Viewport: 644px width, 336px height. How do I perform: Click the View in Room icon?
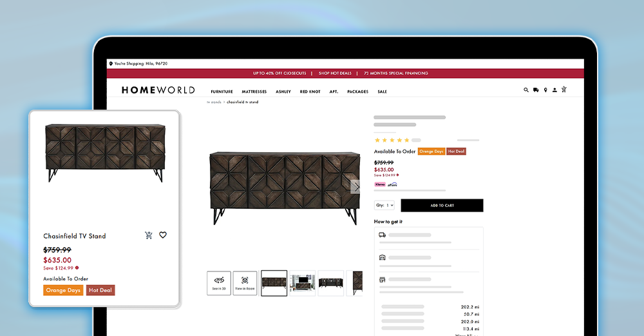(245, 282)
